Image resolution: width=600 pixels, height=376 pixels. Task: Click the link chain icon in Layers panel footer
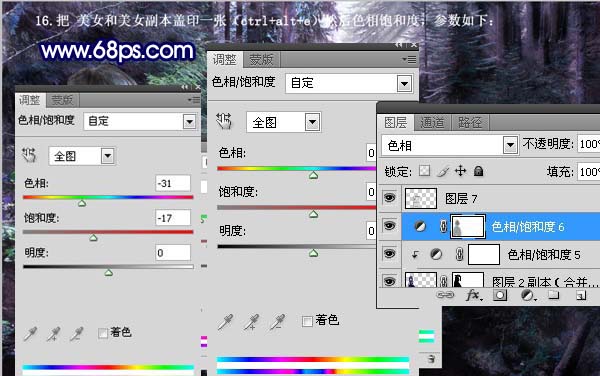445,295
